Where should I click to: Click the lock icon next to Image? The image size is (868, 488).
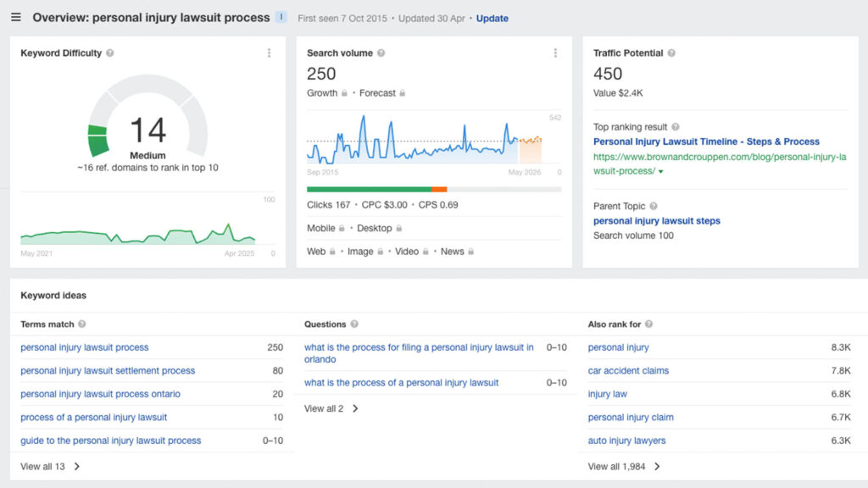[x=380, y=251]
